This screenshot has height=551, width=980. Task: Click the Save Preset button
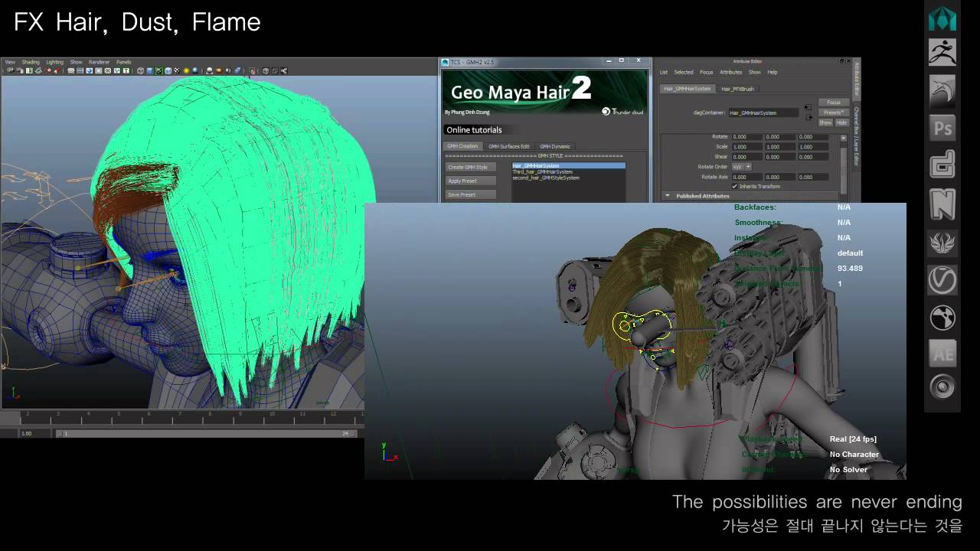tap(470, 194)
